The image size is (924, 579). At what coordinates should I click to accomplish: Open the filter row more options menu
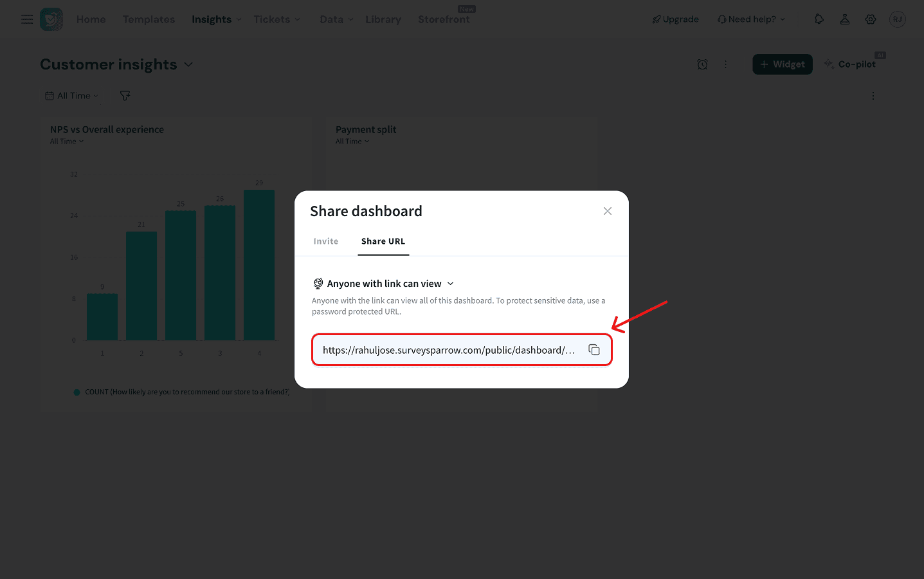873,96
